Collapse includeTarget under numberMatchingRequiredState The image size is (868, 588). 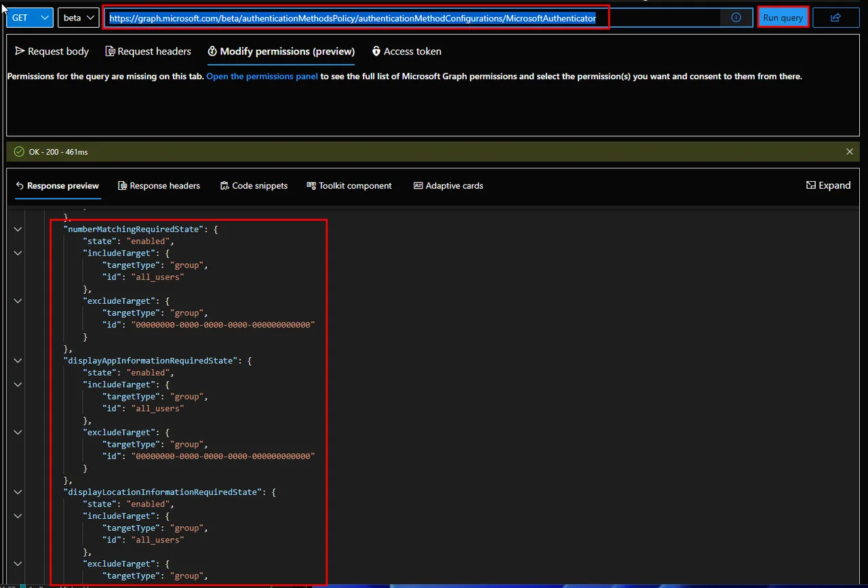[18, 253]
